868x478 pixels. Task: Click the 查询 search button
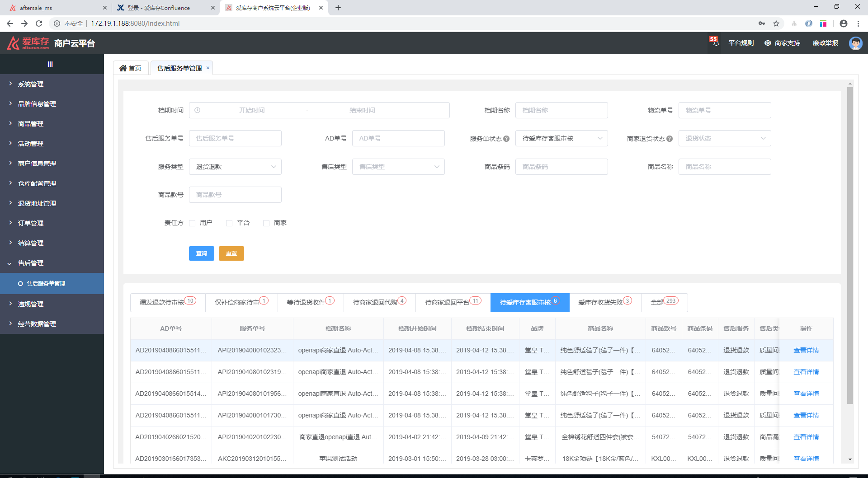click(x=202, y=253)
